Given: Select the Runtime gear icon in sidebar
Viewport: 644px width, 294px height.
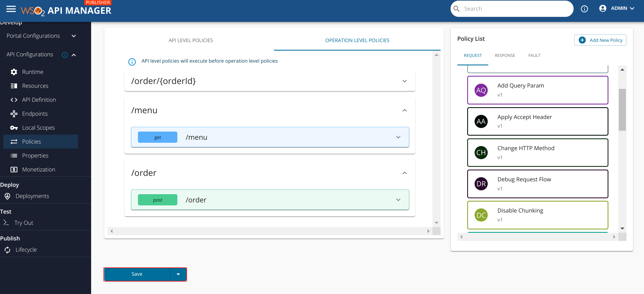Looking at the screenshot, I should (x=14, y=72).
